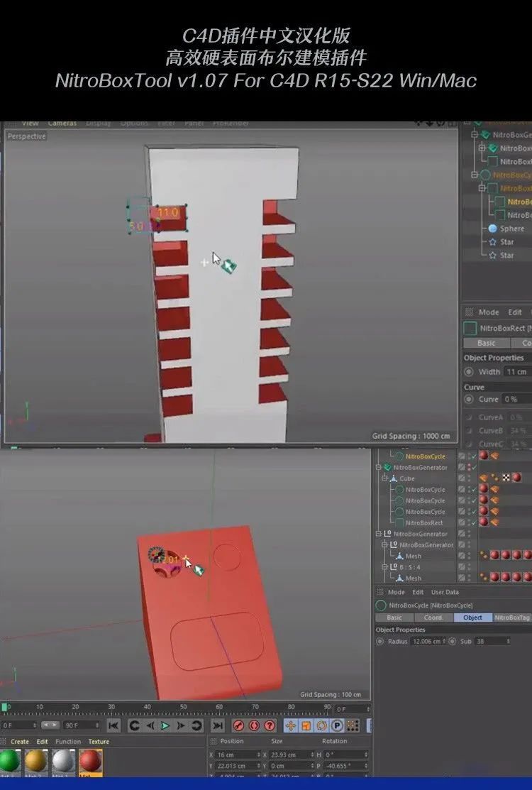Toggle layer square on Cube row

[462, 478]
